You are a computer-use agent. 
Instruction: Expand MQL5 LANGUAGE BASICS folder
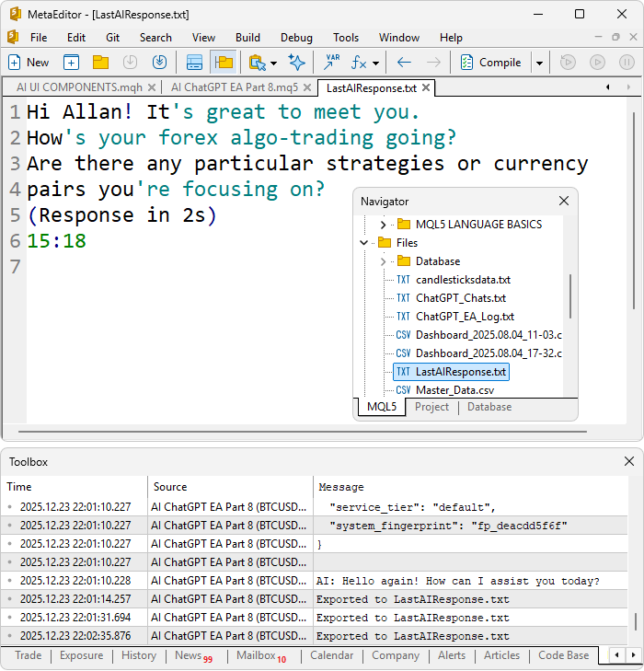pyautogui.click(x=383, y=225)
